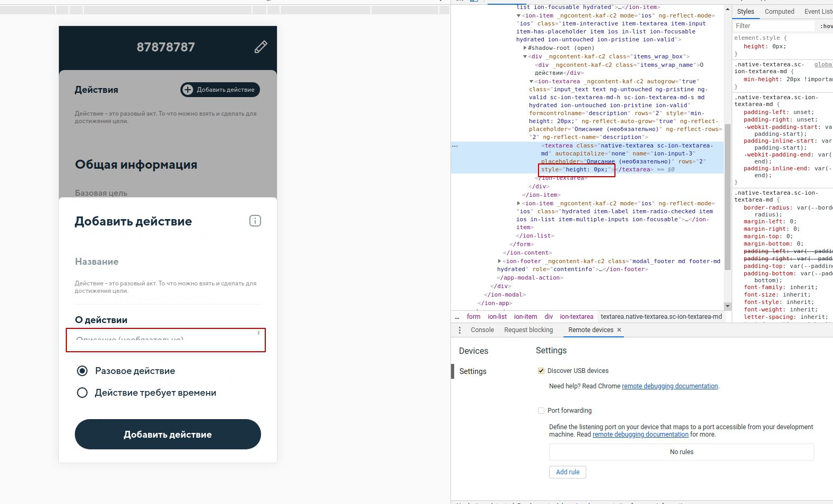Viewport: 833px width, 504px height.
Task: Select the form breadcrumb item
Action: tap(473, 317)
